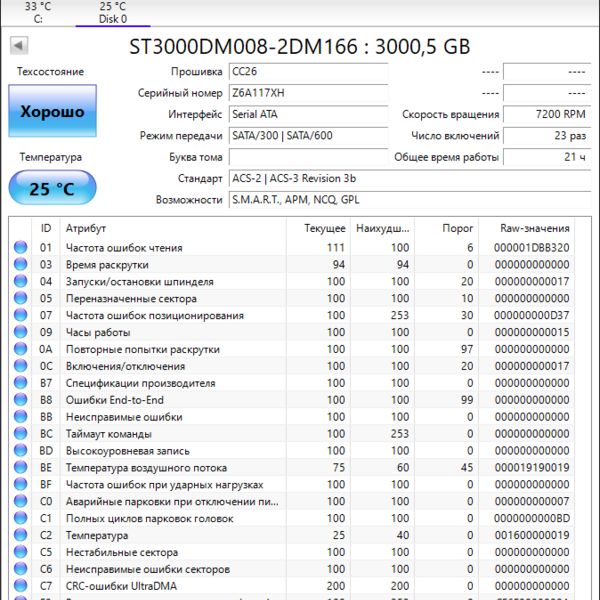
Task: Click the Наихудш... column header
Action: pyautogui.click(x=382, y=228)
